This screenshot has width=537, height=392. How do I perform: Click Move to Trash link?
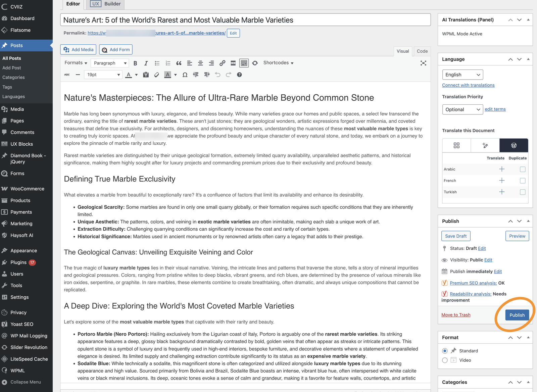pos(456,315)
